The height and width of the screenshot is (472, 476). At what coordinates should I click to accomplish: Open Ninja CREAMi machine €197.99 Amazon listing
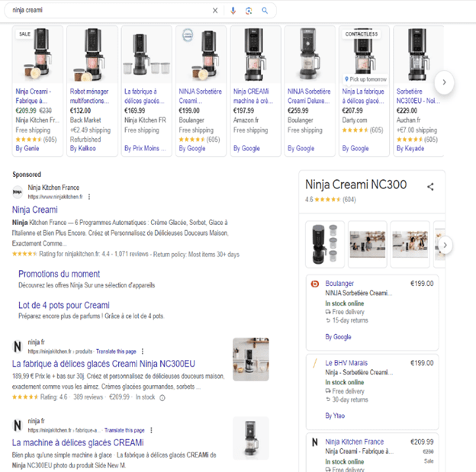[x=256, y=91]
